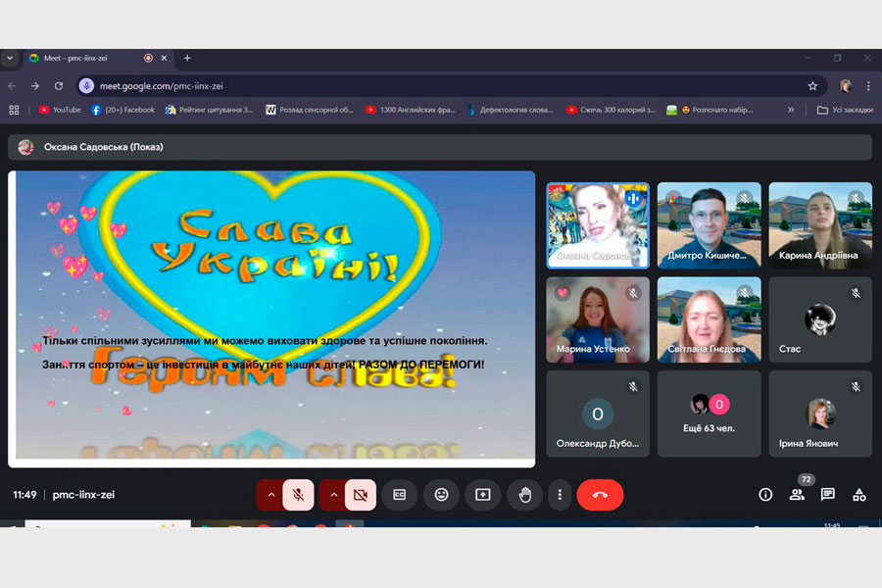Click the Оксана Садовська (Показ) presenter bar
This screenshot has width=882, height=588.
440,147
